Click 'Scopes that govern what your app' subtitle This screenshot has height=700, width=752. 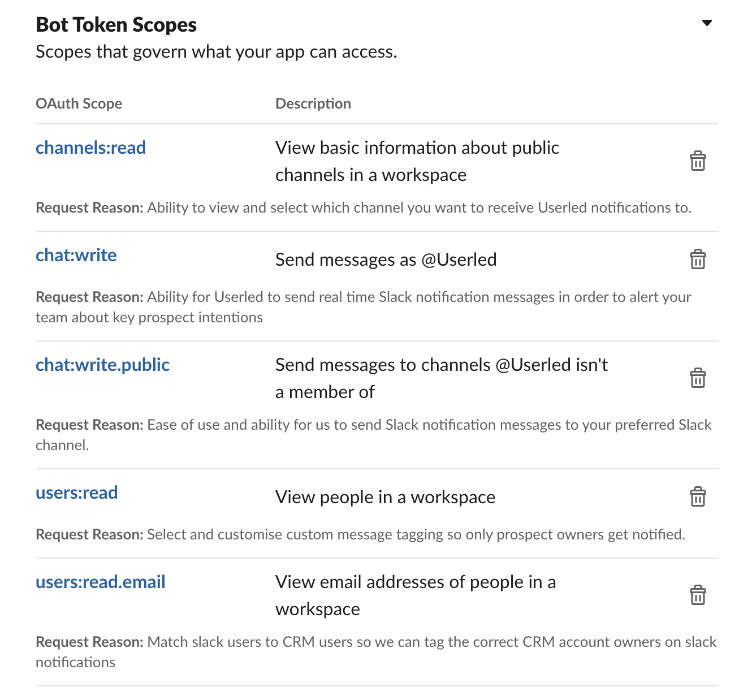coord(216,52)
